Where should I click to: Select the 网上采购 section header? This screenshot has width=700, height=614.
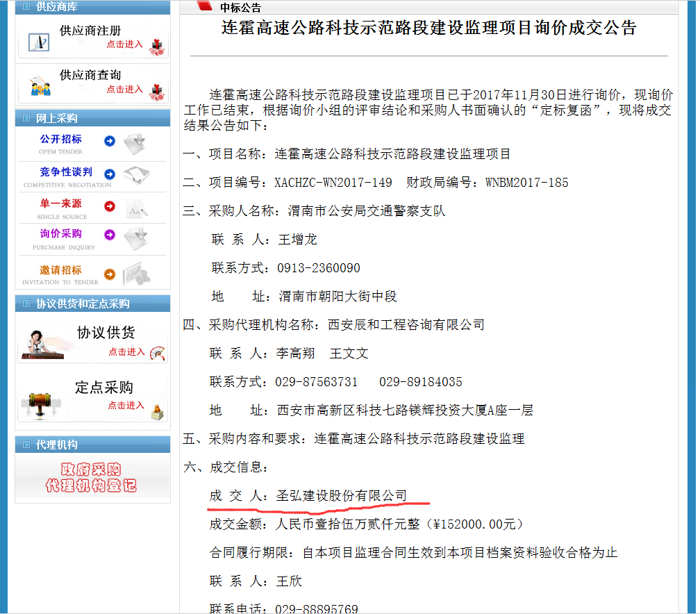click(56, 119)
